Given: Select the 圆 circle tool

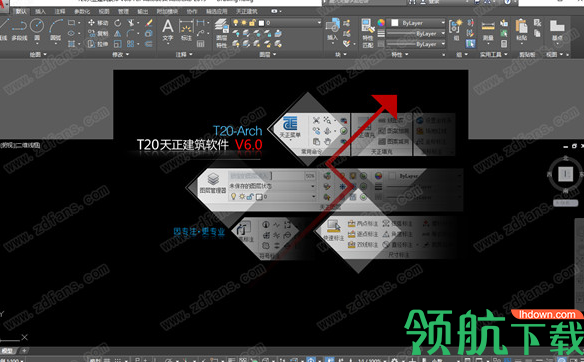Looking at the screenshot, I should tap(37, 30).
